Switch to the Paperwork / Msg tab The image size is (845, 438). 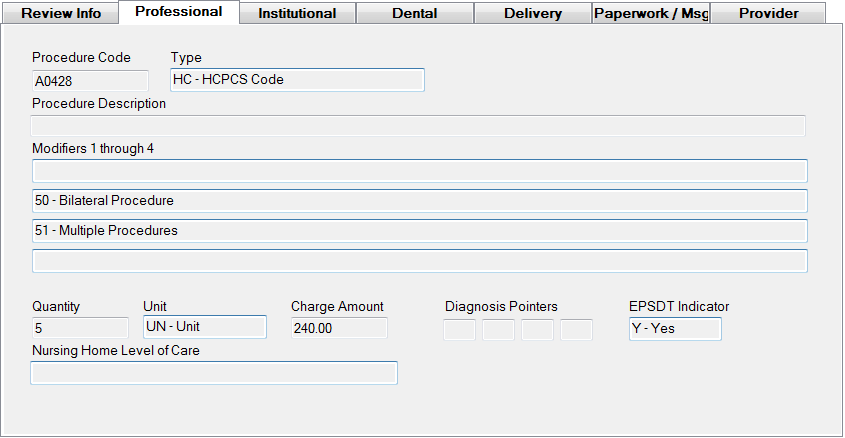(x=651, y=13)
